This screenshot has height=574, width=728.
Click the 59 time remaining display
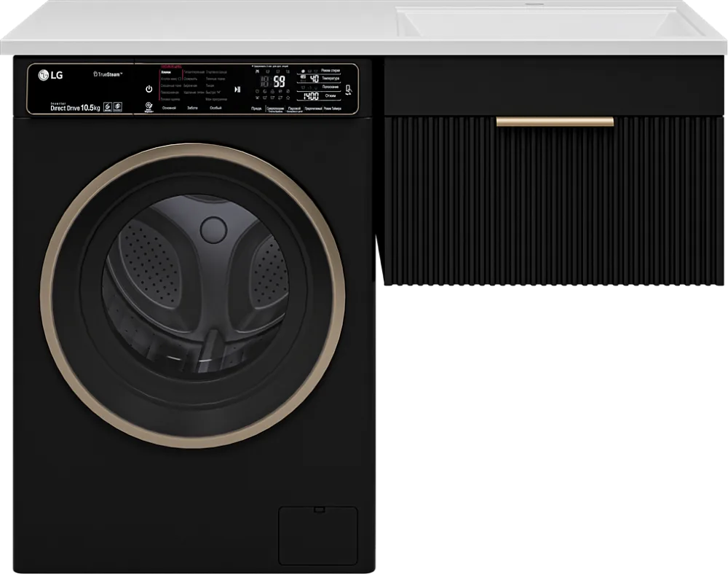[x=279, y=82]
